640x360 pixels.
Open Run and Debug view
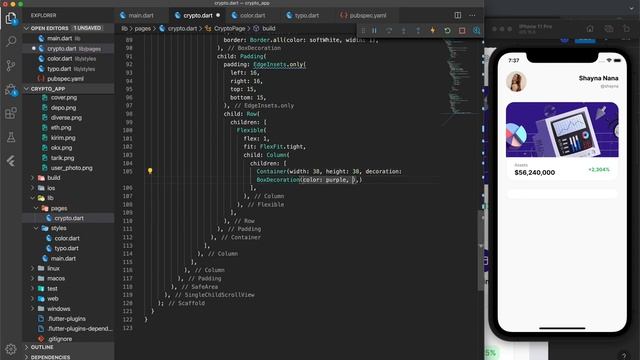(11, 90)
